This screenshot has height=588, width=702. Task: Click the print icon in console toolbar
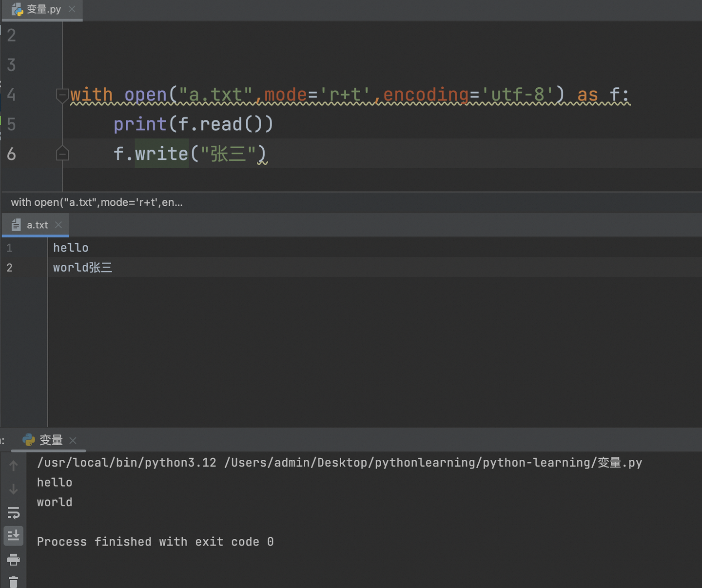[13, 560]
